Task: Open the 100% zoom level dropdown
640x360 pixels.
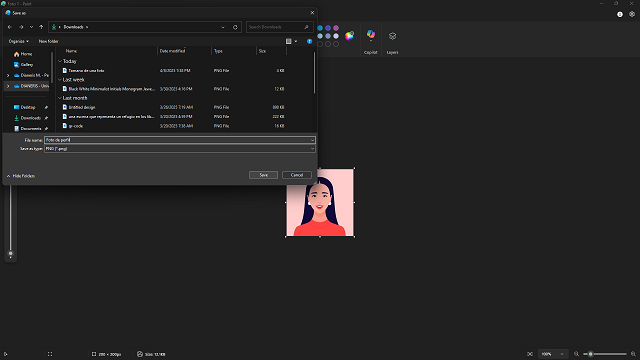Action: click(553, 354)
